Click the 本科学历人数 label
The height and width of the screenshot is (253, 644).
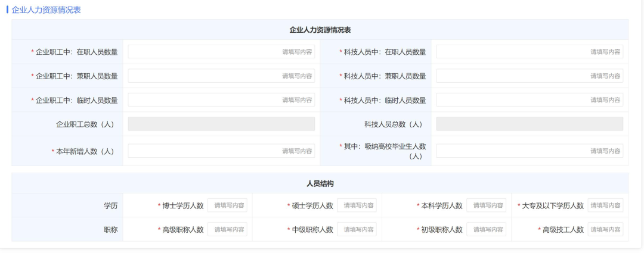pyautogui.click(x=442, y=206)
